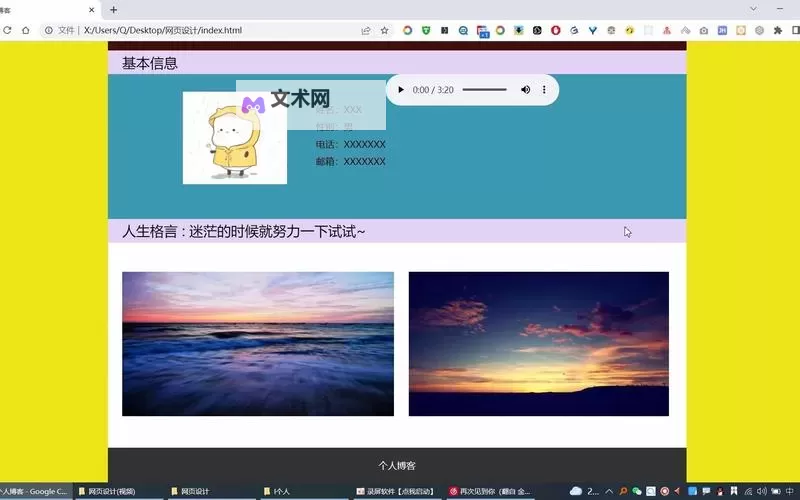Open a new browser tab

click(113, 10)
